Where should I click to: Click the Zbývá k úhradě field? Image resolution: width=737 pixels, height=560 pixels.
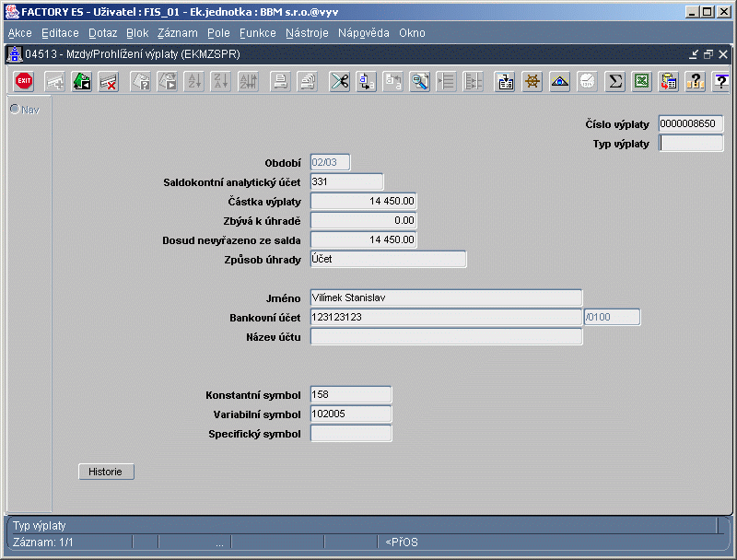click(363, 220)
